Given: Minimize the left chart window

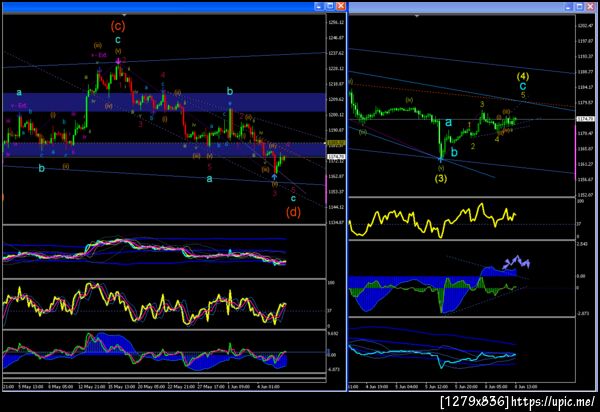Looking at the screenshot, I should [x=318, y=6].
